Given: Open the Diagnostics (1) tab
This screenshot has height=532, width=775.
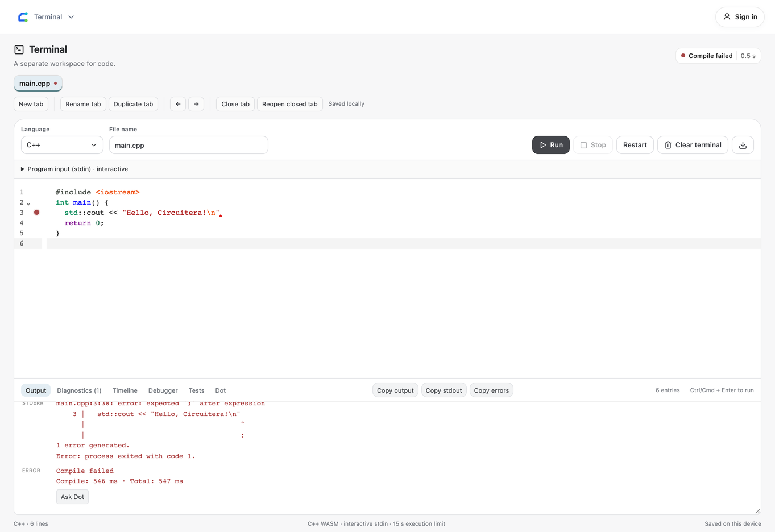Looking at the screenshot, I should click(x=79, y=390).
